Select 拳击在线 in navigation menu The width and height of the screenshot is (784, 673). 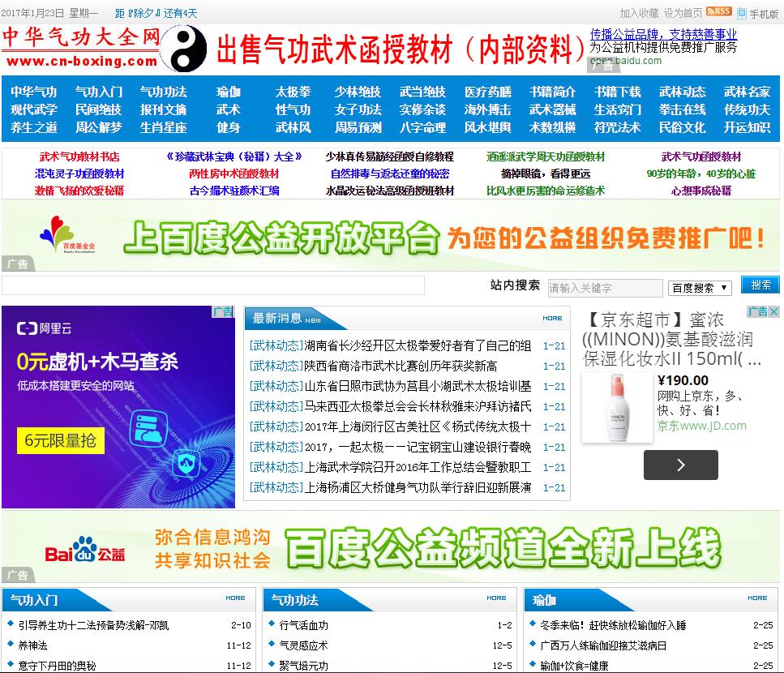tap(682, 109)
